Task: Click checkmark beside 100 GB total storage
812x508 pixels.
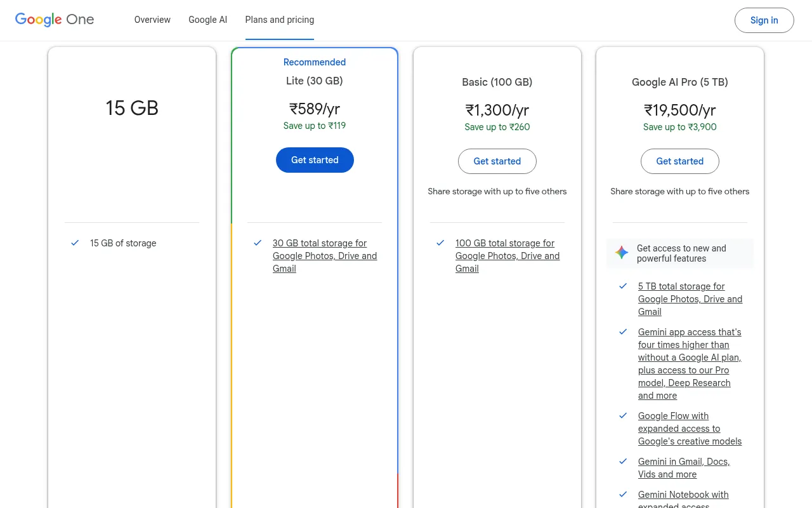Action: click(x=440, y=243)
